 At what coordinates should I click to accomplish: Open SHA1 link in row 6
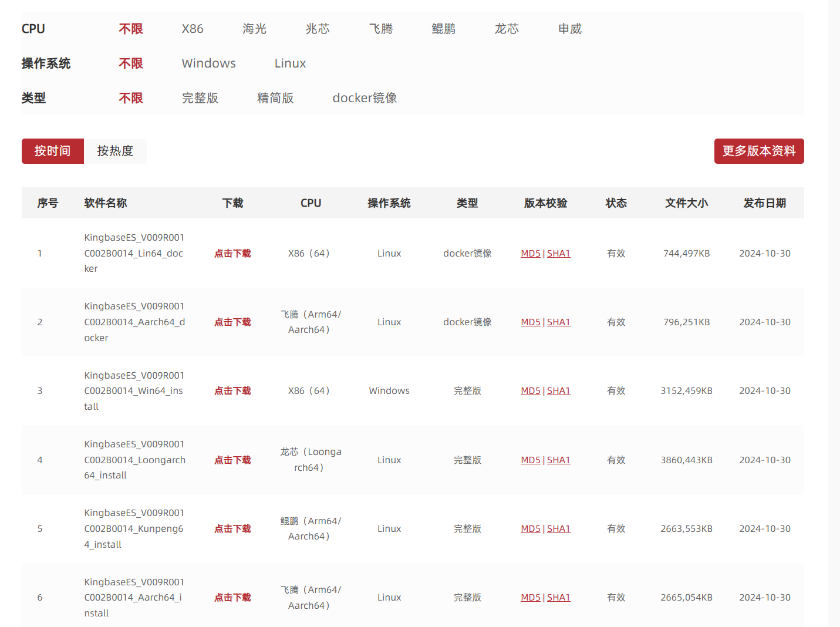(x=559, y=598)
